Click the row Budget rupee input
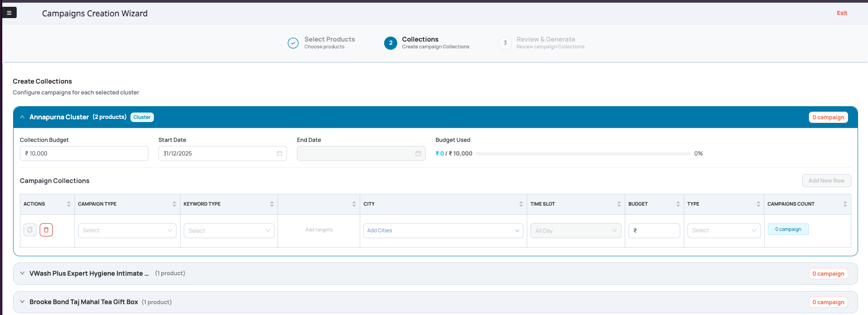 pyautogui.click(x=654, y=230)
